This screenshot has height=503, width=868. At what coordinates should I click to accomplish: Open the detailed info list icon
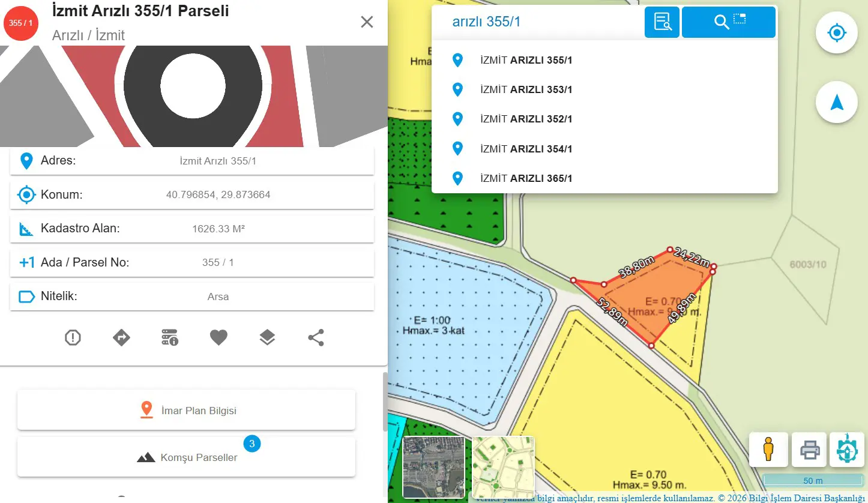tap(170, 338)
